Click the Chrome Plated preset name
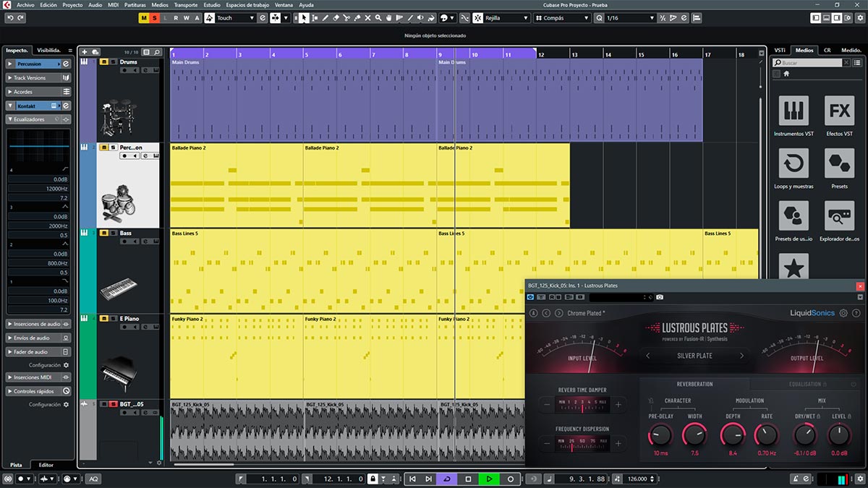This screenshot has height=488, width=868. 587,313
